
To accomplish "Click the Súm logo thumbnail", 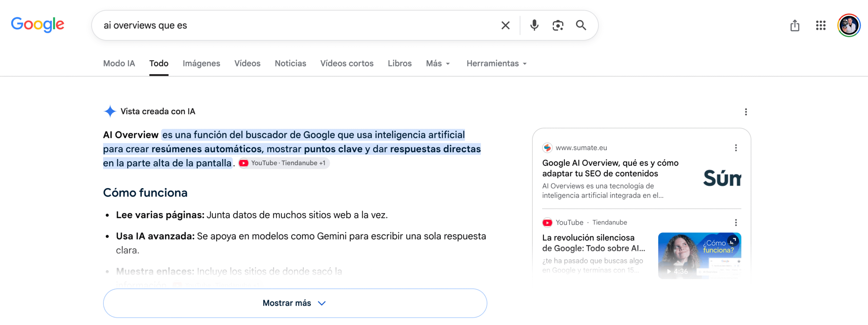I will (x=722, y=178).
